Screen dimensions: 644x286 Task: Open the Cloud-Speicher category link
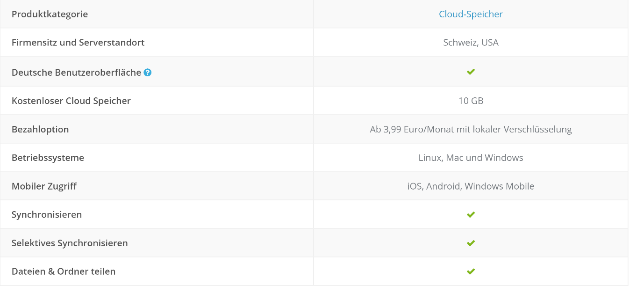pos(471,14)
